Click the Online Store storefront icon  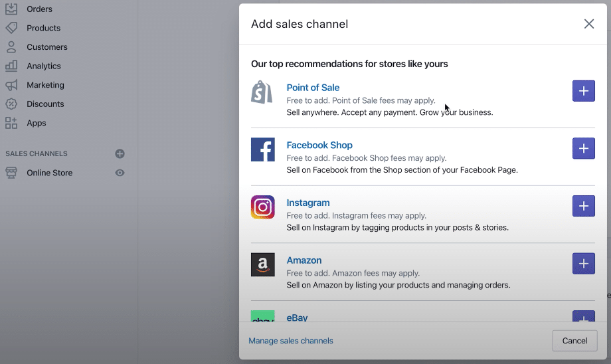tap(11, 173)
